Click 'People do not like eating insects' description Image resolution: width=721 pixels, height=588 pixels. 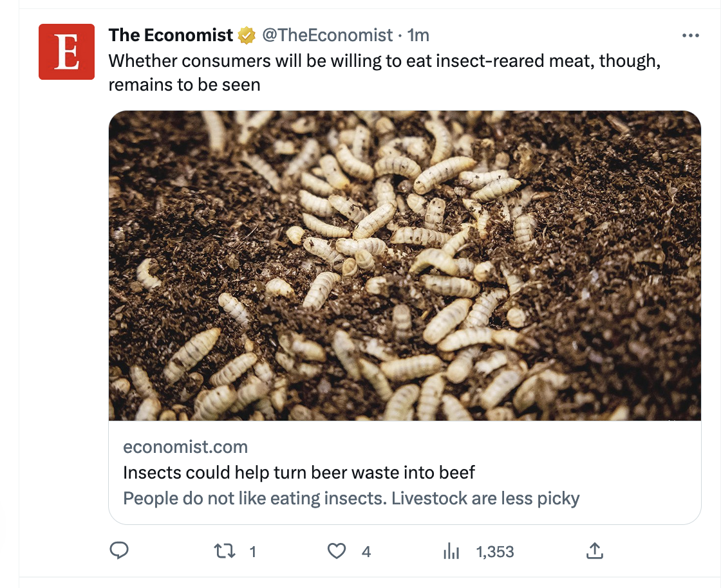click(x=351, y=499)
